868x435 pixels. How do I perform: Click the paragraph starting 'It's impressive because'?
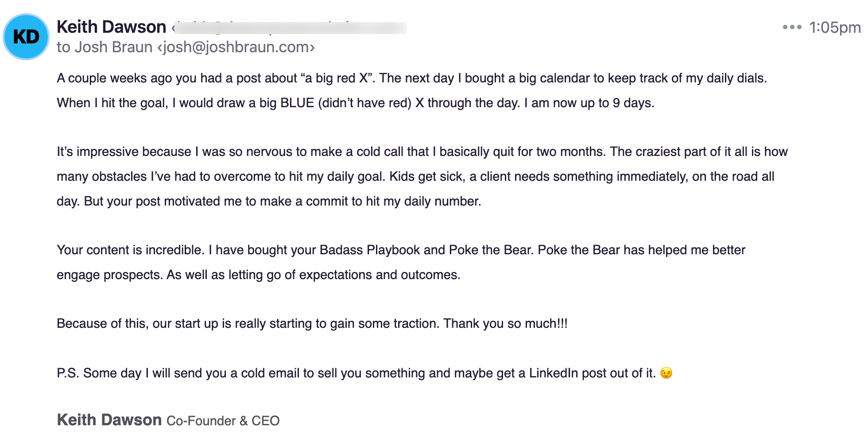[422, 176]
